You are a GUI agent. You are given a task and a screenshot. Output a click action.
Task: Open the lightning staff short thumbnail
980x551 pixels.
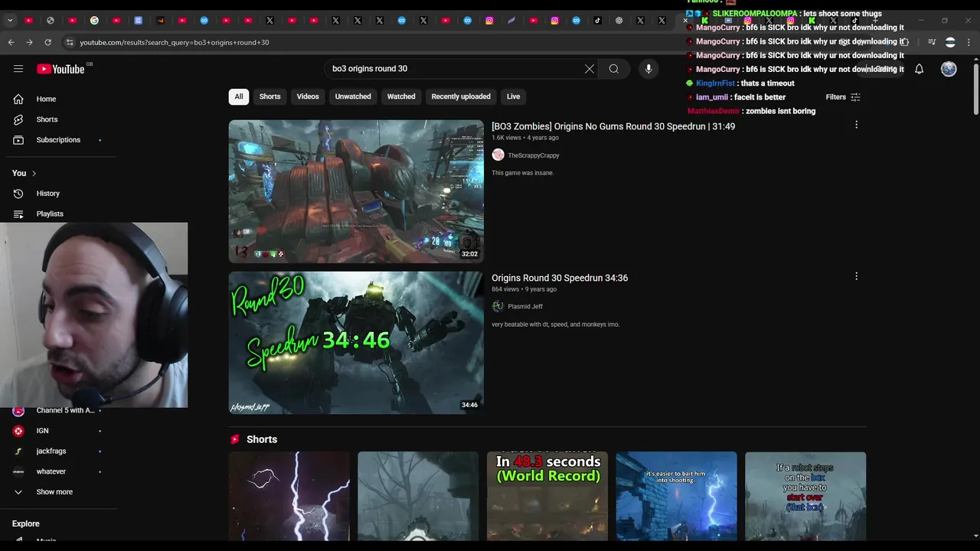click(x=289, y=497)
